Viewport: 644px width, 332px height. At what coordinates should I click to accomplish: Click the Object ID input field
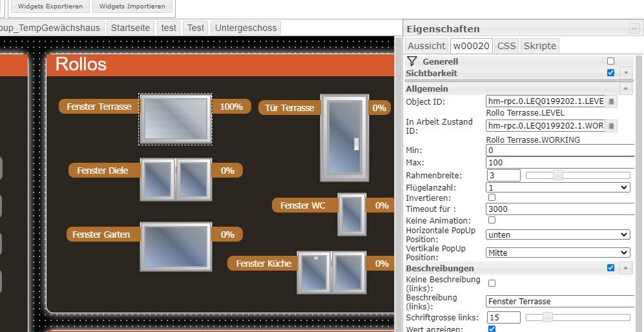pos(545,101)
